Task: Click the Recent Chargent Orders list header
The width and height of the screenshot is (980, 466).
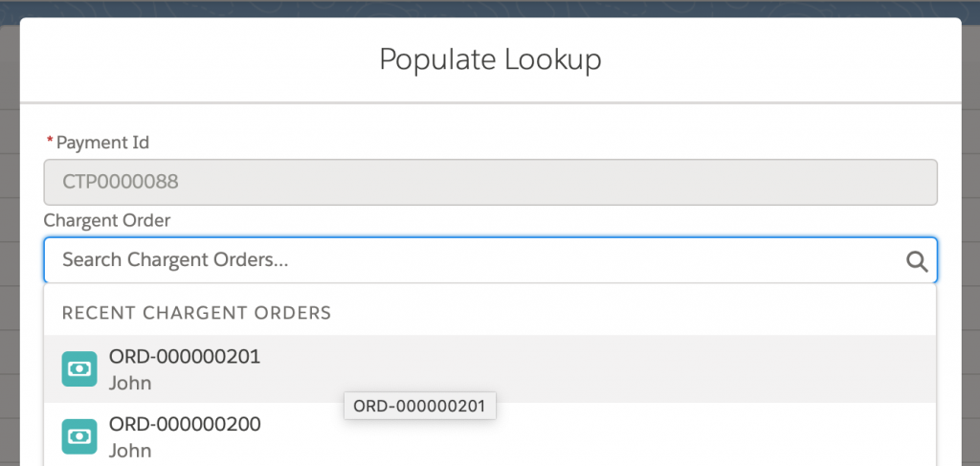Action: pyautogui.click(x=196, y=312)
